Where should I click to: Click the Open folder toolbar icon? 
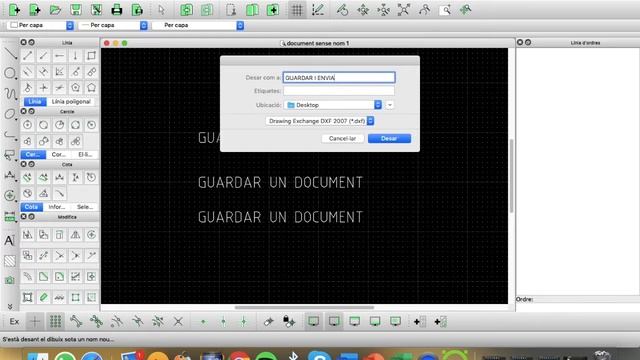(55, 10)
